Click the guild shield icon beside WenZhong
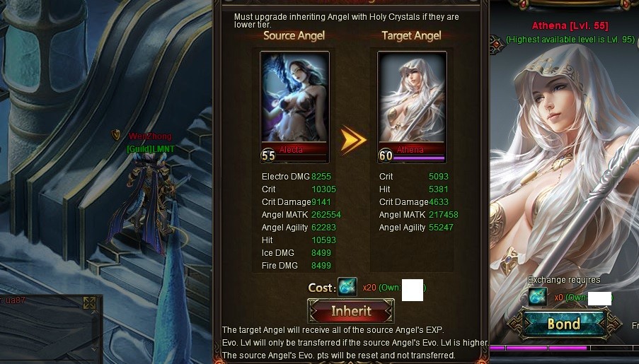 coord(116,134)
